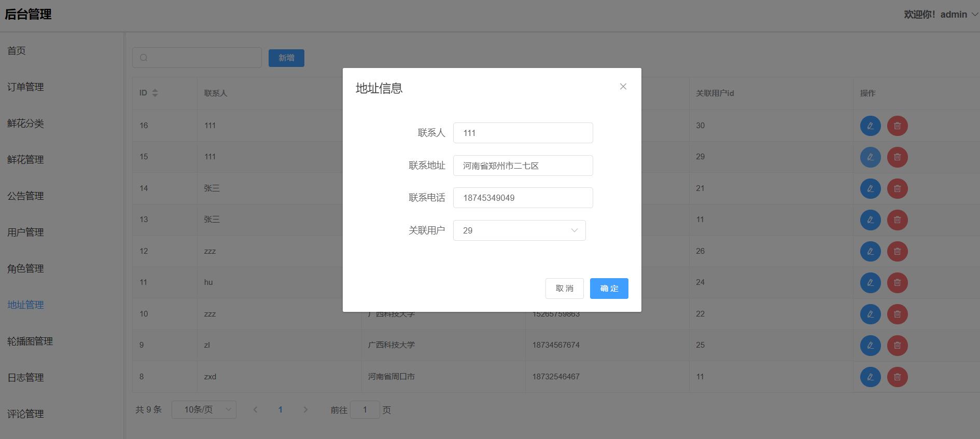
Task: Edit the address row with ID 15
Action: click(870, 157)
